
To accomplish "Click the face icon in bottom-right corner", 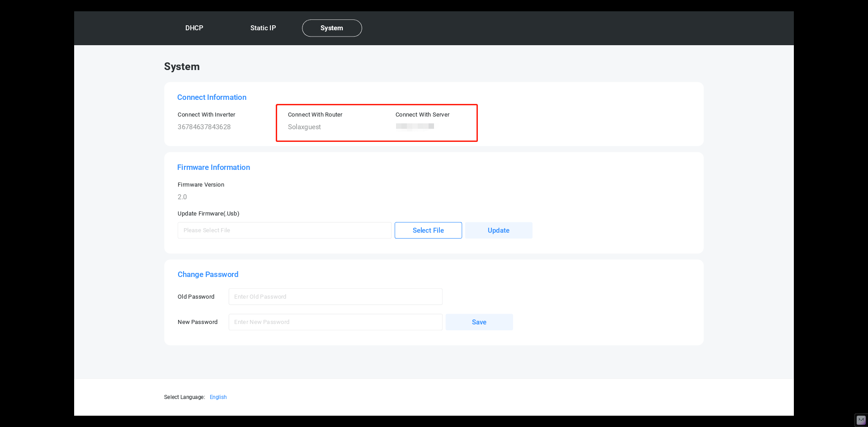I will (861, 420).
